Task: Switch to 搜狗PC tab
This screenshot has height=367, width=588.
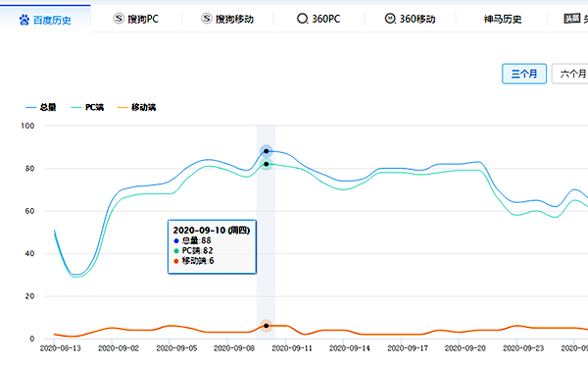Action: [136, 19]
